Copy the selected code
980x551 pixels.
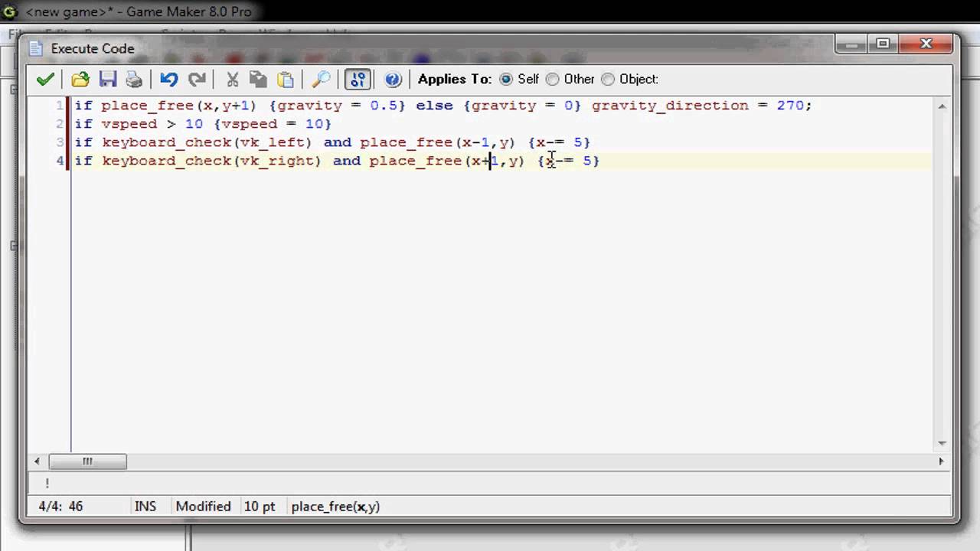pyautogui.click(x=258, y=79)
